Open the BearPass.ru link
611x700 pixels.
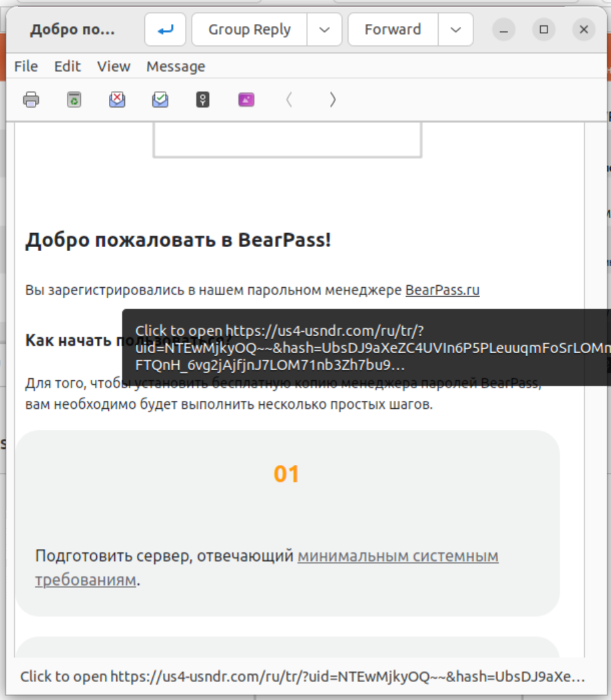coord(442,291)
